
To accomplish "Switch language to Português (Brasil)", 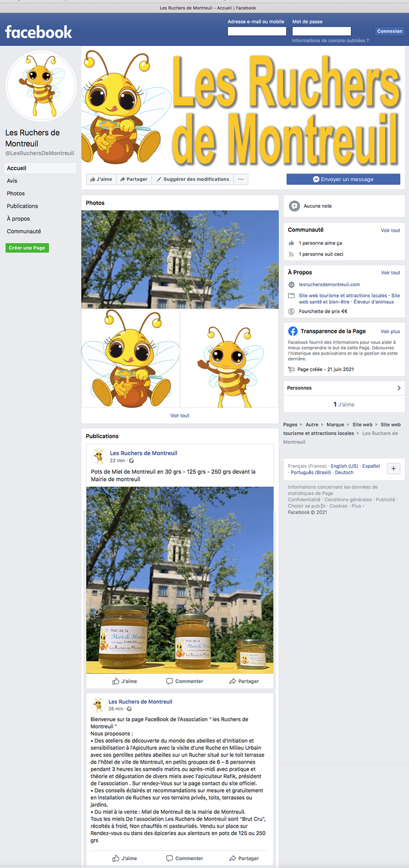I will [x=311, y=472].
